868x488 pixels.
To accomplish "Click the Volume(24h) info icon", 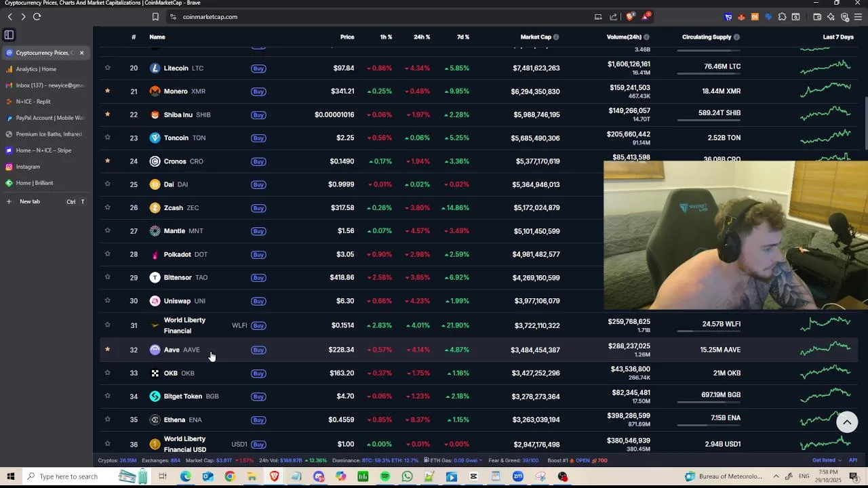I will click(646, 37).
